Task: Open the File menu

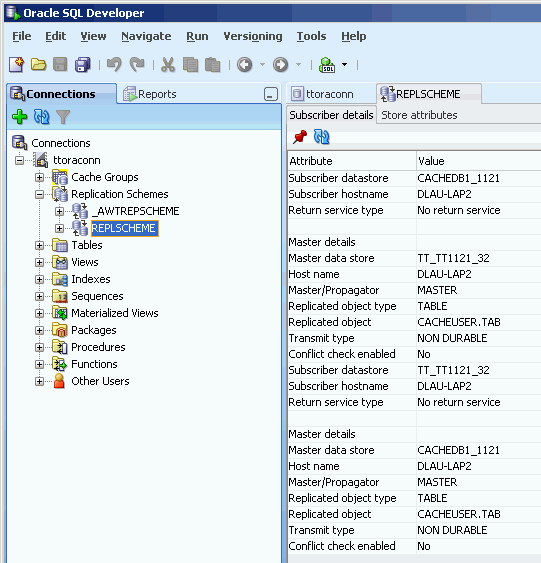Action: tap(22, 36)
